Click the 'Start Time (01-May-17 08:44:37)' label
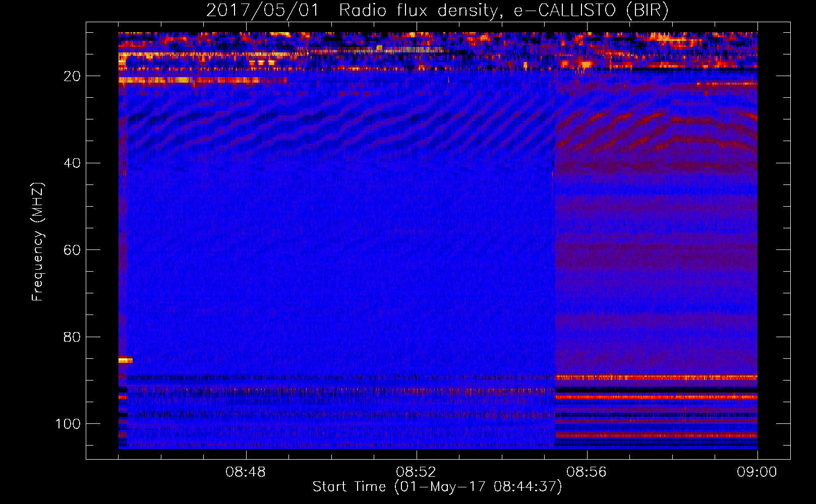Screen dimensions: 816x504 click(437, 487)
